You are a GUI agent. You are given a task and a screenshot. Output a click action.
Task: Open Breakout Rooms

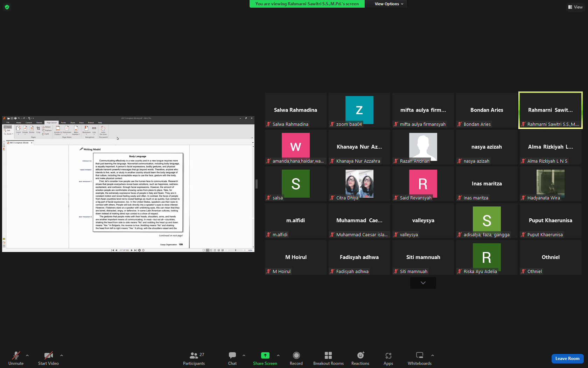pyautogui.click(x=328, y=359)
